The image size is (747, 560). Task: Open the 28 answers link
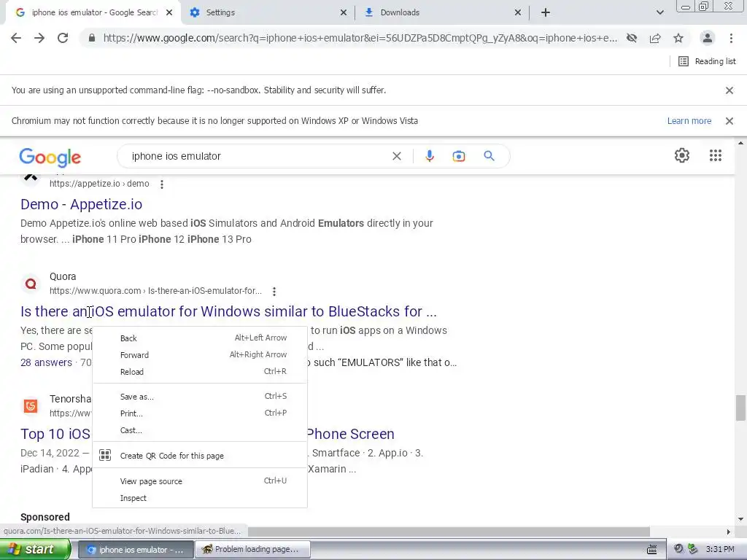(x=46, y=363)
